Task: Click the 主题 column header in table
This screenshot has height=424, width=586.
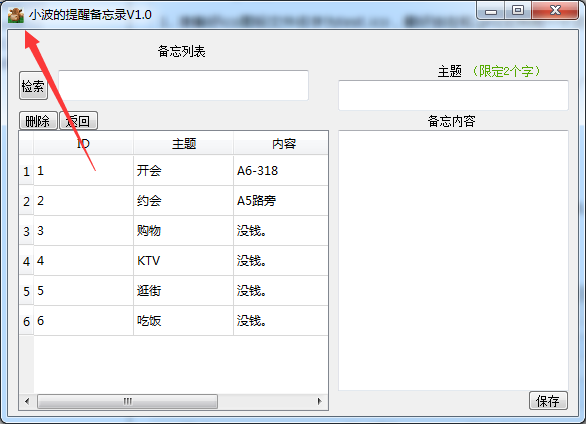Action: point(183,143)
